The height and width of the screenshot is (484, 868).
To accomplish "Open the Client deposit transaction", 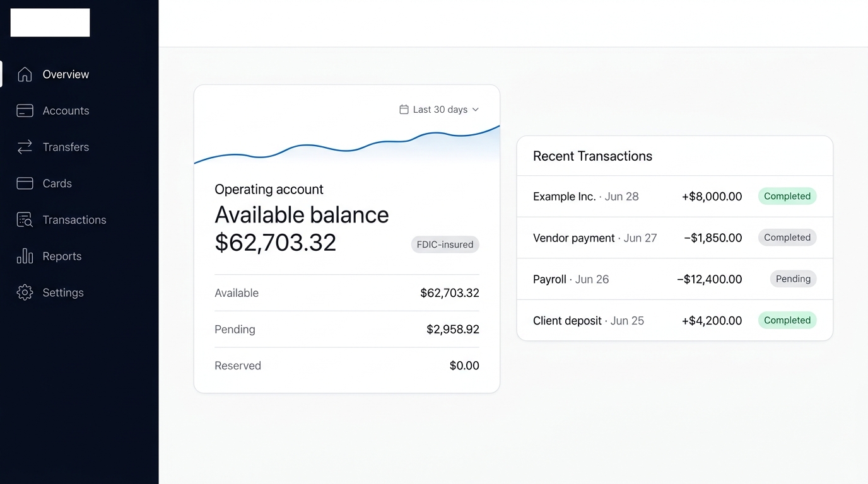I will [x=675, y=321].
